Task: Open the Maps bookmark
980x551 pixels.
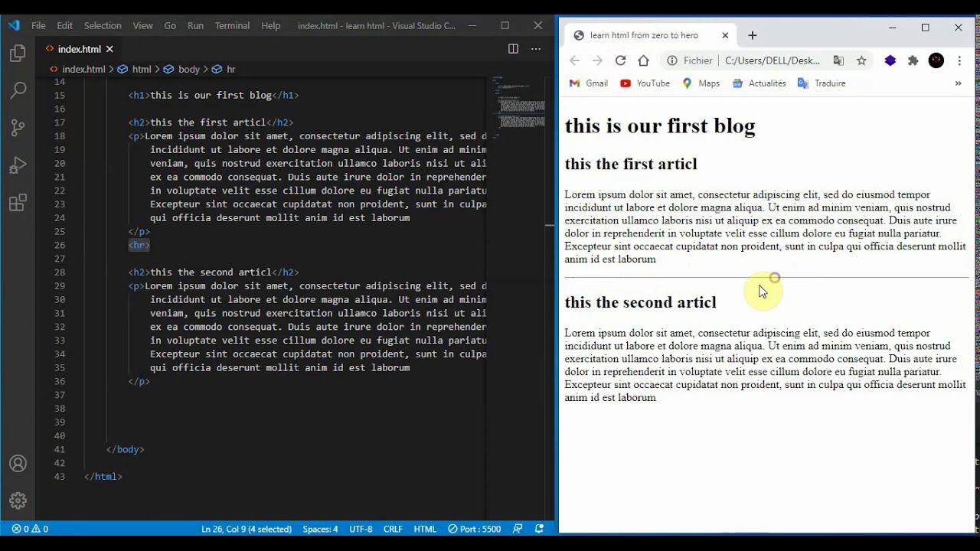Action: (701, 83)
